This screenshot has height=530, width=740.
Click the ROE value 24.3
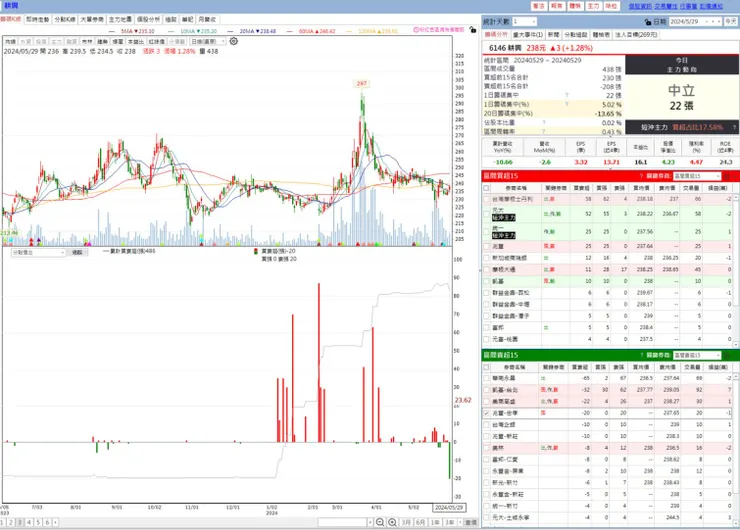726,162
